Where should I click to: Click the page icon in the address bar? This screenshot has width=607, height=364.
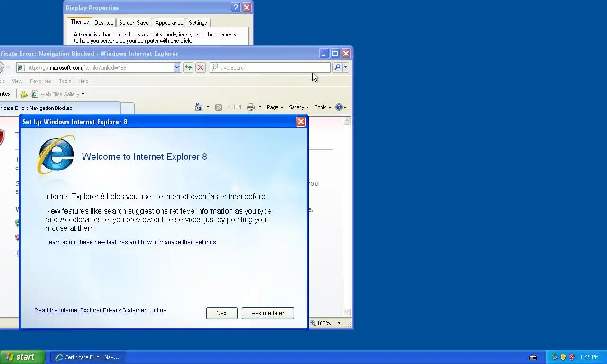point(20,68)
